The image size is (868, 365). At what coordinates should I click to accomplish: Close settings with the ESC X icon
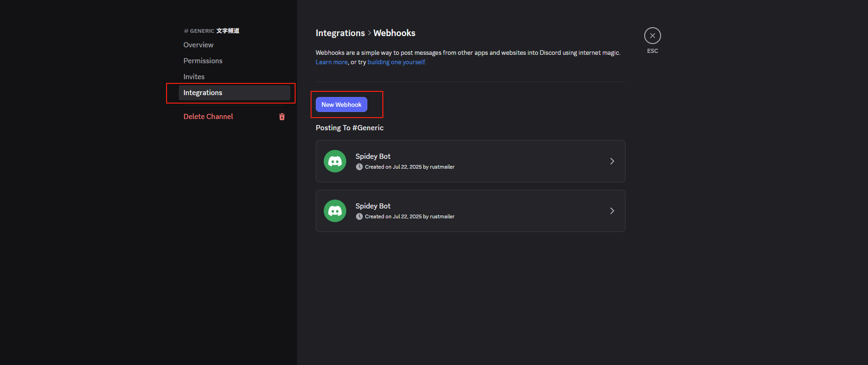click(x=652, y=36)
